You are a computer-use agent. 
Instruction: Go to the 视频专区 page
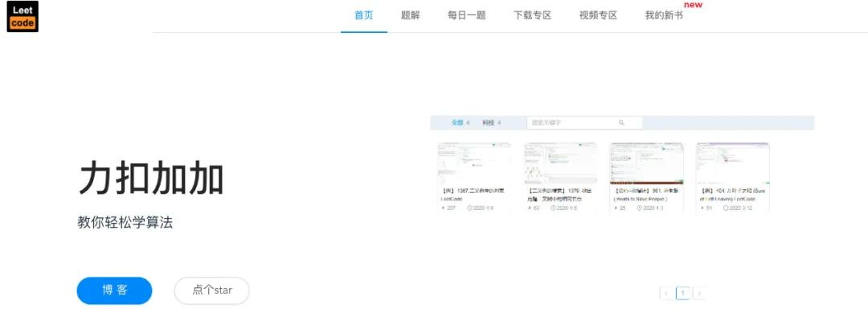[x=598, y=15]
